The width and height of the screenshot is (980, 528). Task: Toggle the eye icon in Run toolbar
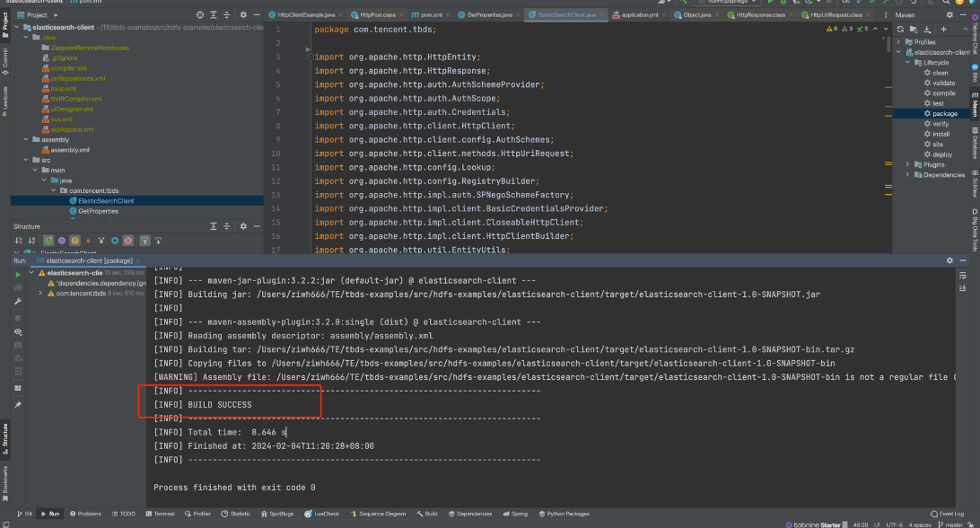(x=17, y=331)
